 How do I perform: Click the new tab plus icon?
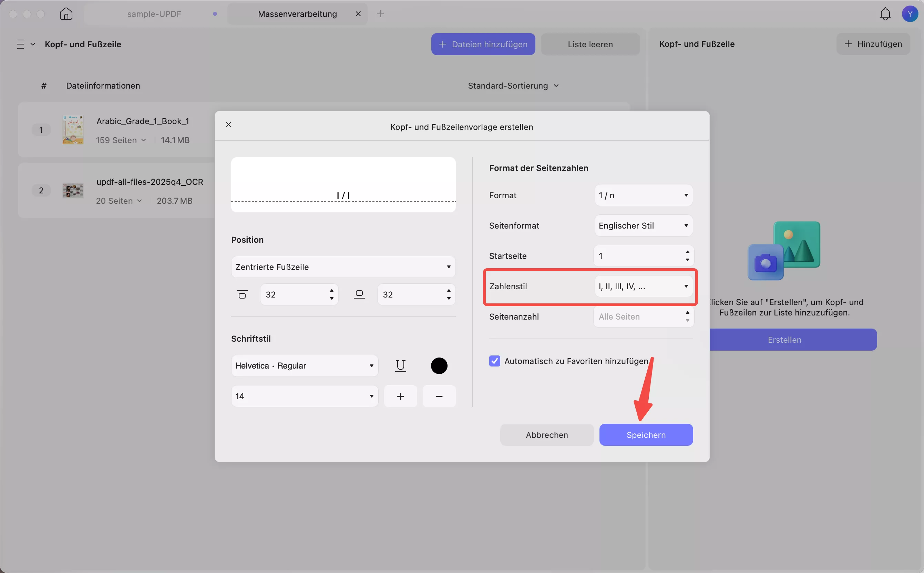(x=380, y=14)
